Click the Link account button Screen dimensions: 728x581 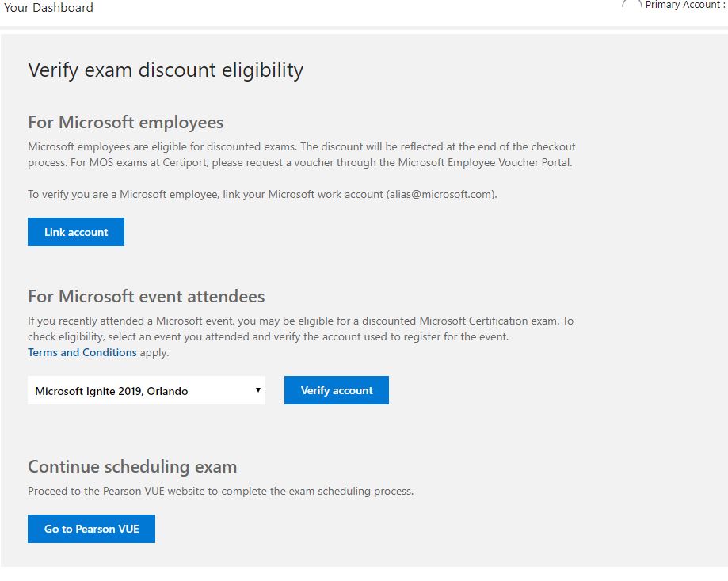(76, 232)
